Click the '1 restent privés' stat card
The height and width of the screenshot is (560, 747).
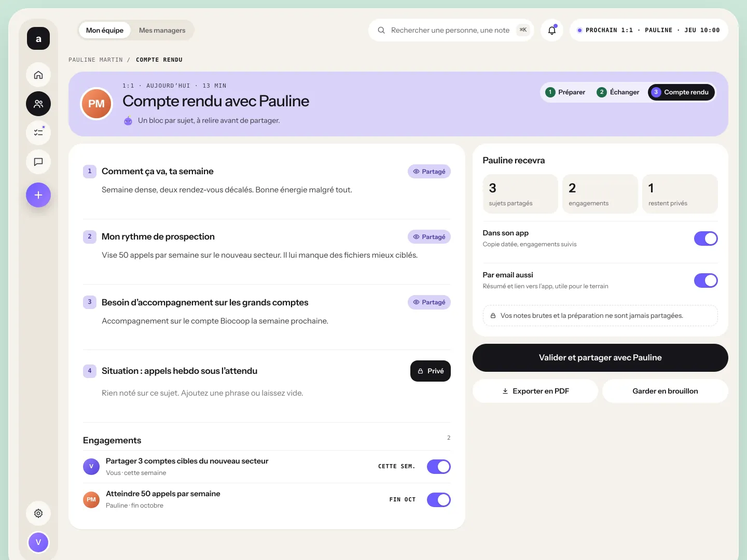tap(680, 194)
